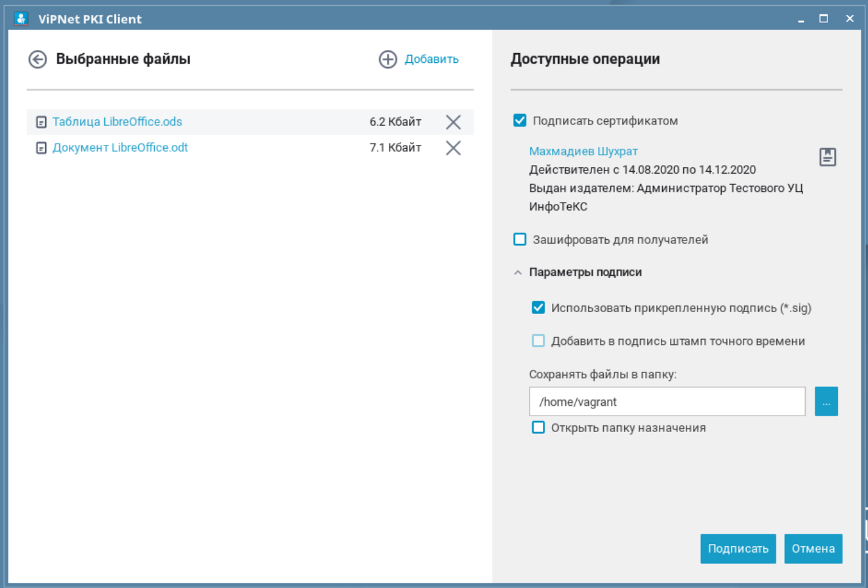Collapse the Параметры подписи section
The width and height of the screenshot is (868, 588).
pos(518,273)
